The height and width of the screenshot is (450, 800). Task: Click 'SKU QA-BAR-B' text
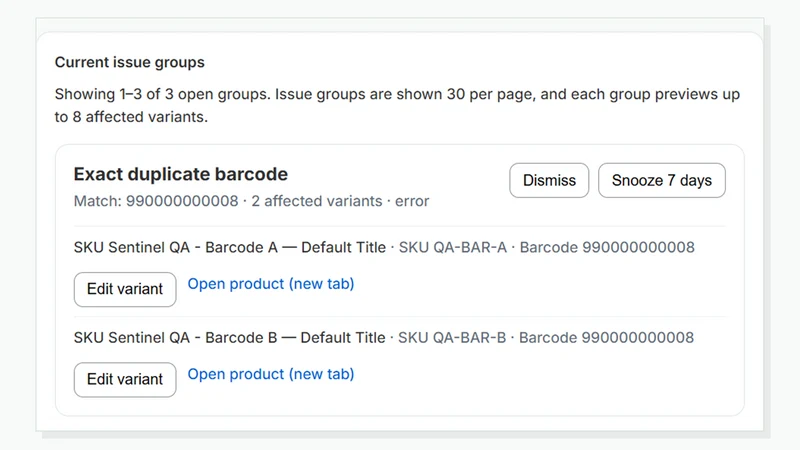(x=452, y=338)
